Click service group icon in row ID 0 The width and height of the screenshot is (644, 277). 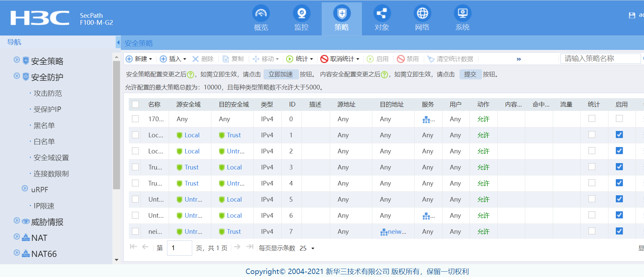click(426, 120)
